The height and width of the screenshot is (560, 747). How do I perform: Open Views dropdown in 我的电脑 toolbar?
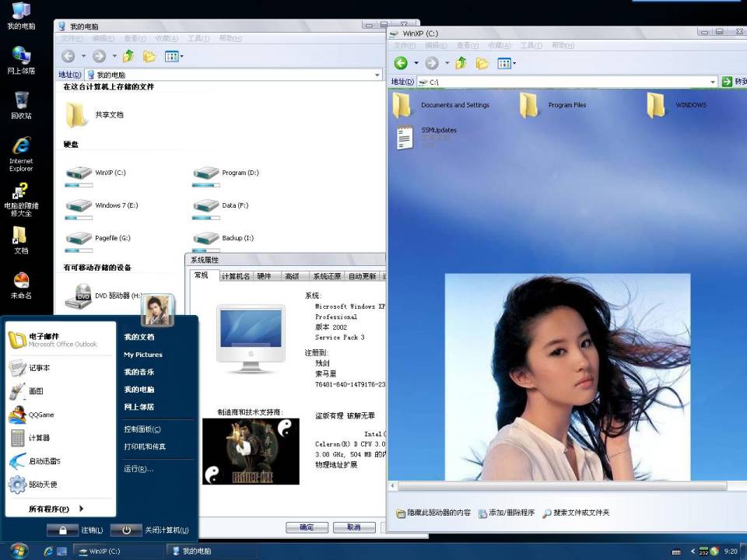(x=181, y=57)
